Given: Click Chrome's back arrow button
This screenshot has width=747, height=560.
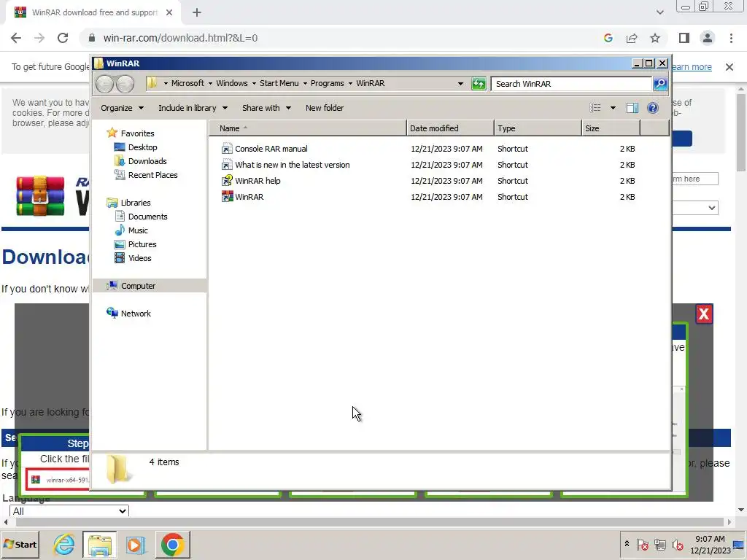Looking at the screenshot, I should [x=16, y=38].
